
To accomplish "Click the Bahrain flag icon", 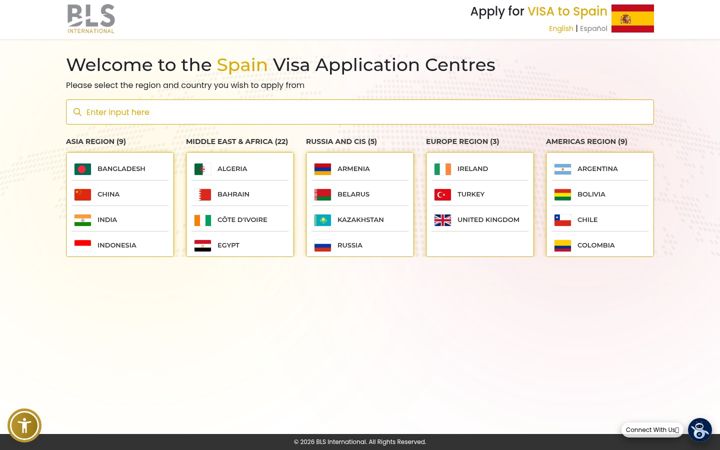I will pyautogui.click(x=202, y=195).
